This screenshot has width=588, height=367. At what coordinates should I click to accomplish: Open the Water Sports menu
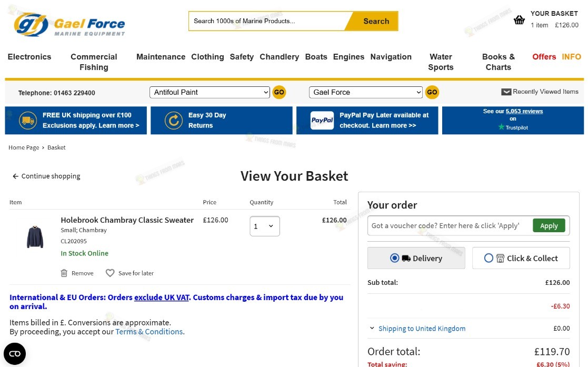tap(441, 62)
